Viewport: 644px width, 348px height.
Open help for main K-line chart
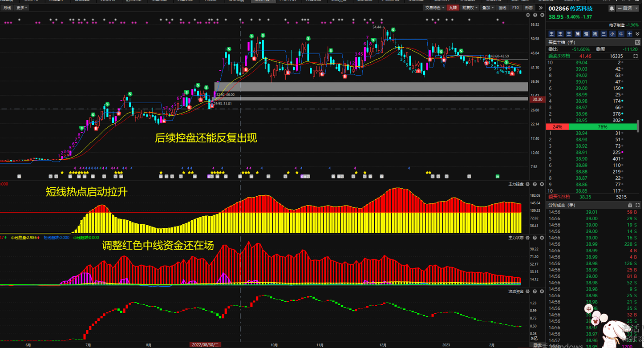535,15
